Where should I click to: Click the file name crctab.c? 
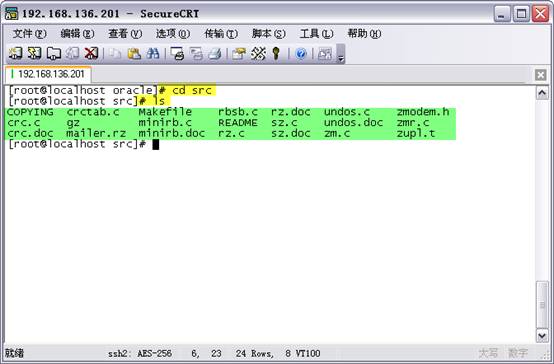[93, 112]
